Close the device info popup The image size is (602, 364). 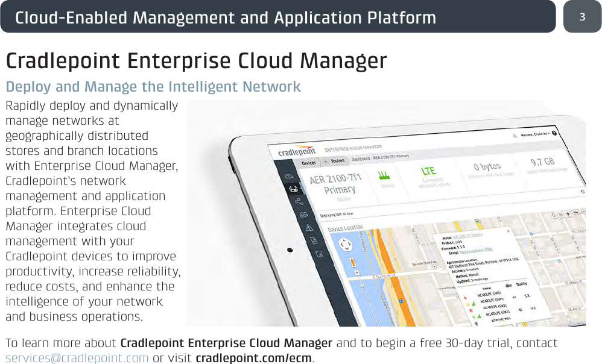(509, 231)
